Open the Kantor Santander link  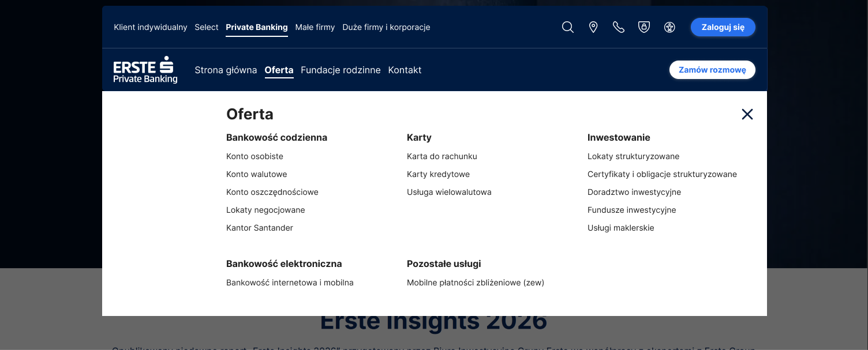(x=260, y=228)
